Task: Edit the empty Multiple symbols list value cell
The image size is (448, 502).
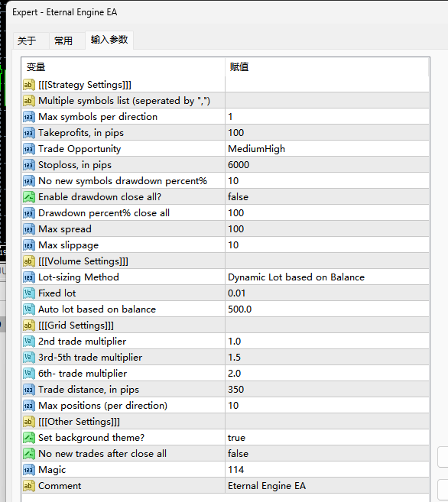Action: coord(327,101)
